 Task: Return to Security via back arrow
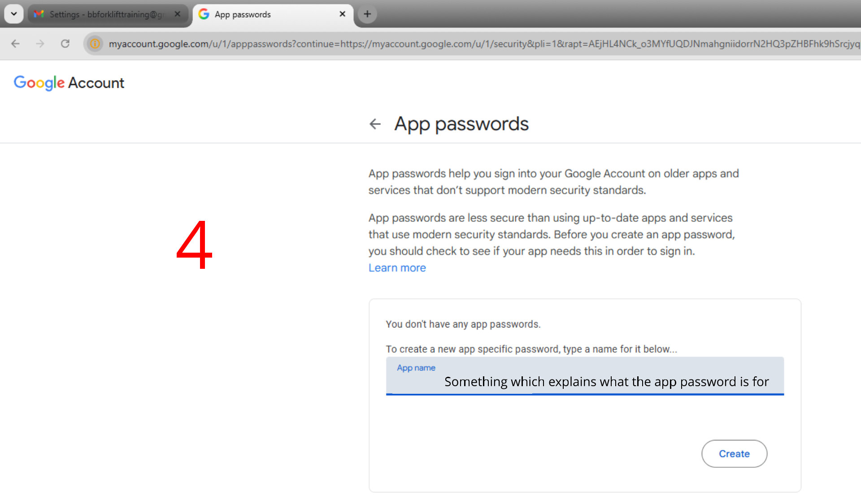tap(375, 124)
